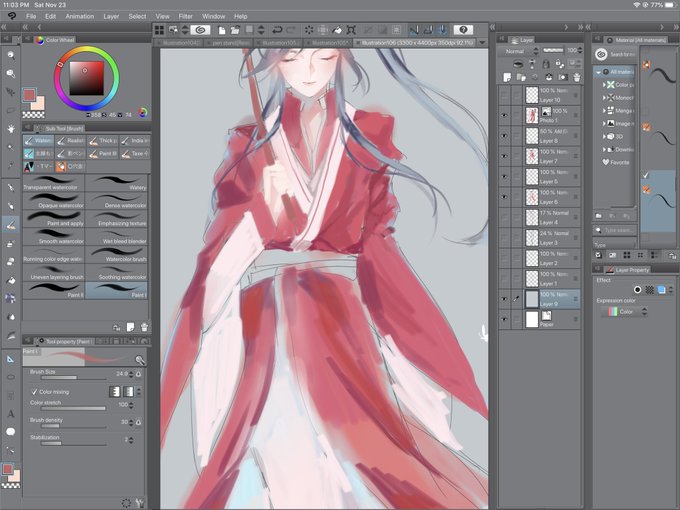Hide the Paper layer visibility eye
This screenshot has width=680, height=510.
(504, 319)
